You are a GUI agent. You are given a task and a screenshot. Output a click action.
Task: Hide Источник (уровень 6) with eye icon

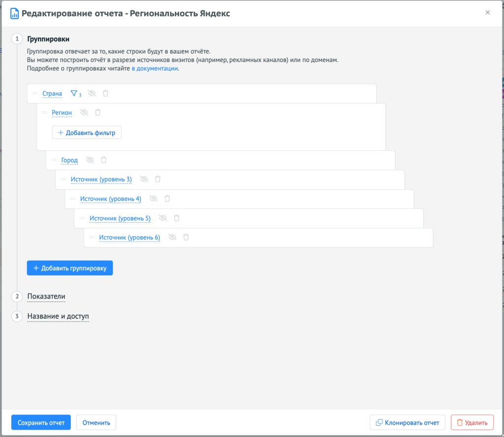tap(172, 237)
